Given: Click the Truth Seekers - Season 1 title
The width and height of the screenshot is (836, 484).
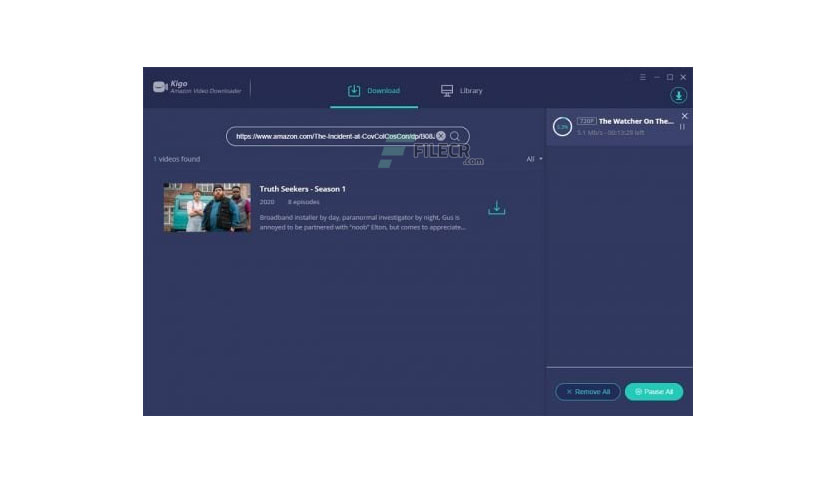Looking at the screenshot, I should point(302,189).
